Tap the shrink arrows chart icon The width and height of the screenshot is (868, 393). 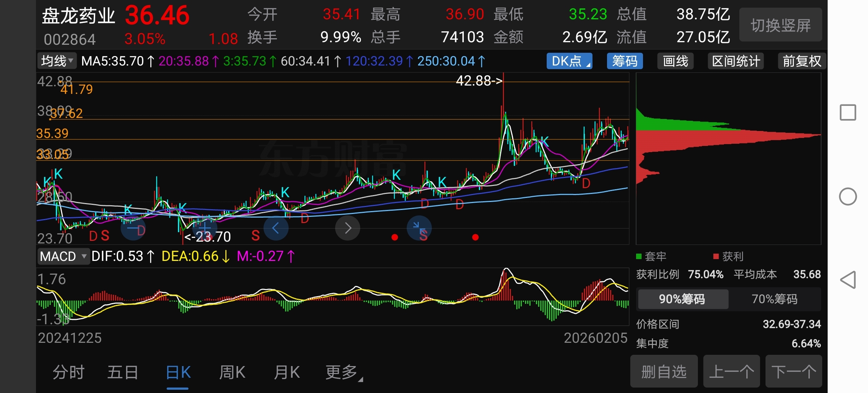[419, 228]
